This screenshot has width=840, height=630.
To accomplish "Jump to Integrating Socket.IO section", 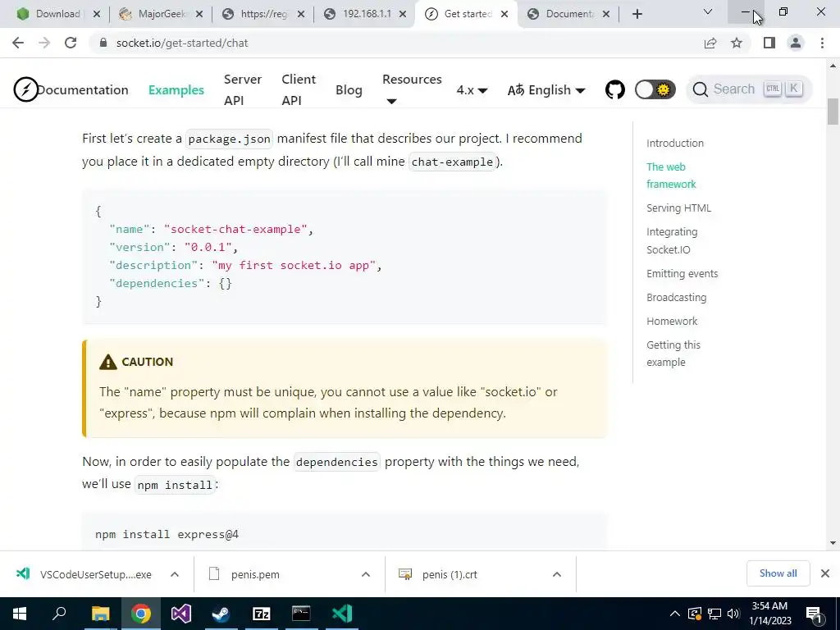I will (672, 240).
